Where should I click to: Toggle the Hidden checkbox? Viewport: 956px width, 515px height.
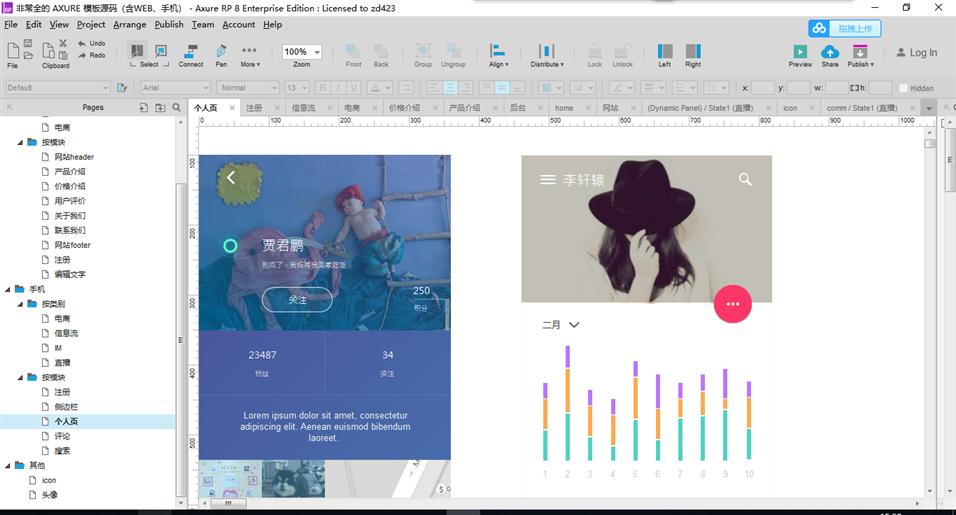click(903, 88)
